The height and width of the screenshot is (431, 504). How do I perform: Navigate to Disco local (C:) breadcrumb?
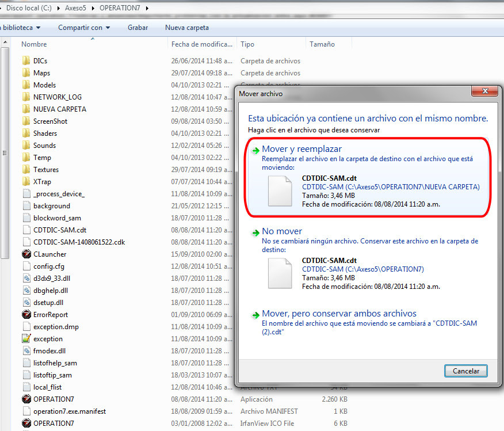pyautogui.click(x=29, y=8)
